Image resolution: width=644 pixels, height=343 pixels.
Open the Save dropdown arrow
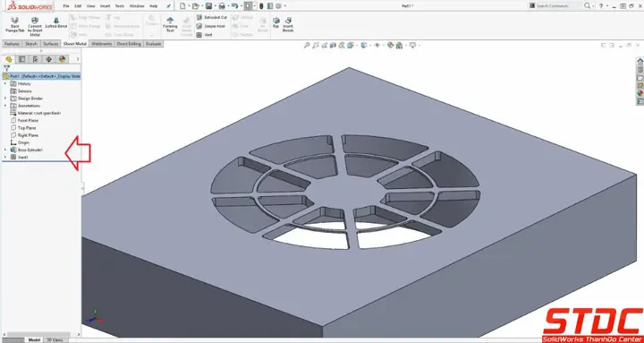pos(215,6)
